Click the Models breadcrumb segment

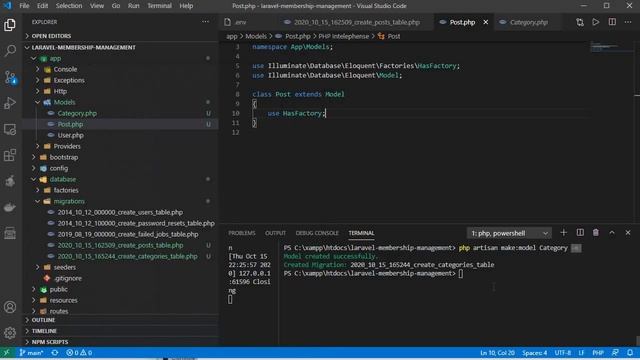[x=256, y=36]
